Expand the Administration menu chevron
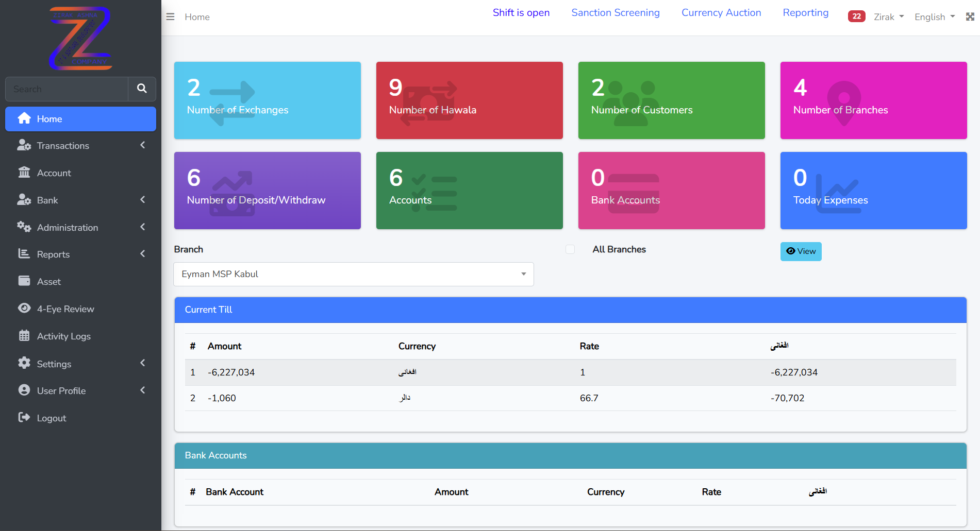Screen dimensions: 980x531 (x=142, y=227)
